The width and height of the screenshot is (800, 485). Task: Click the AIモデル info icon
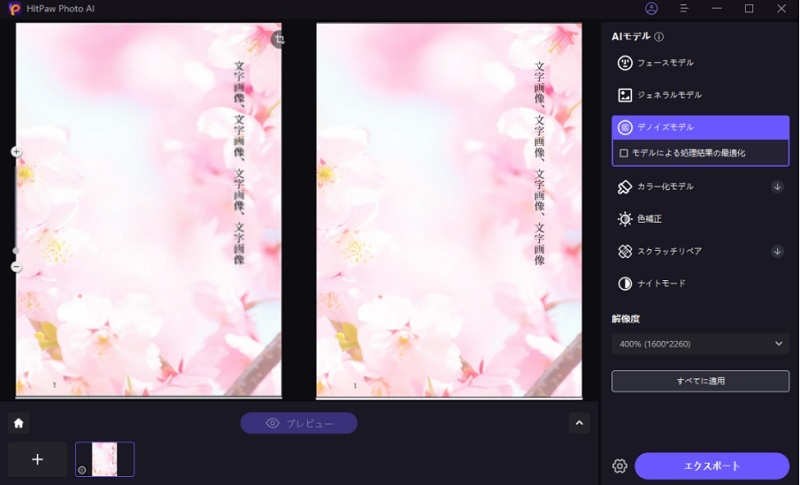pyautogui.click(x=659, y=37)
